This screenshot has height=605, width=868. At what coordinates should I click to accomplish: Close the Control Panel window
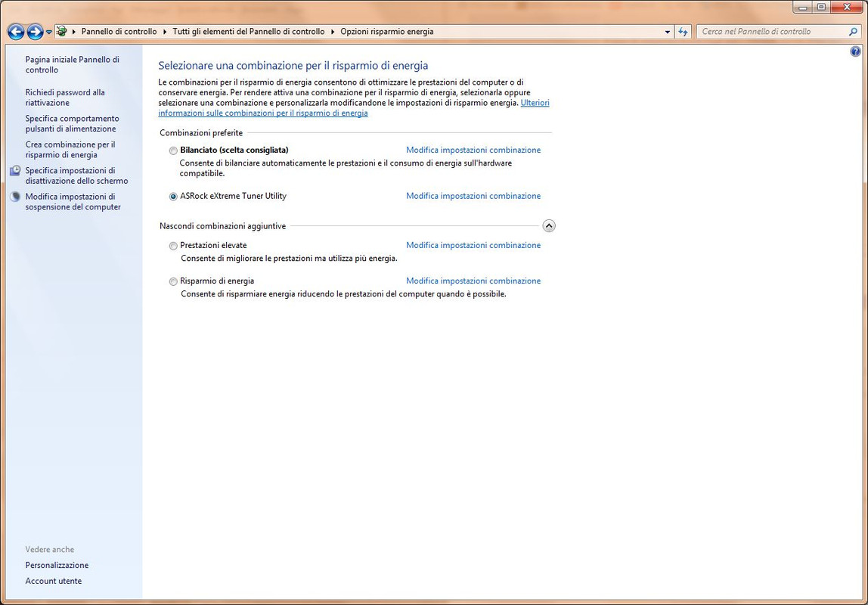tap(847, 8)
